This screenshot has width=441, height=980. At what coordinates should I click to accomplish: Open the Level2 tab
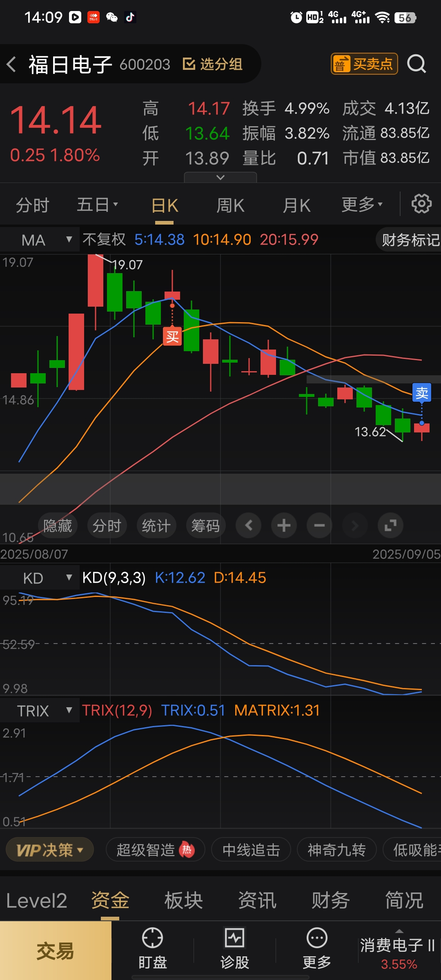point(37,900)
